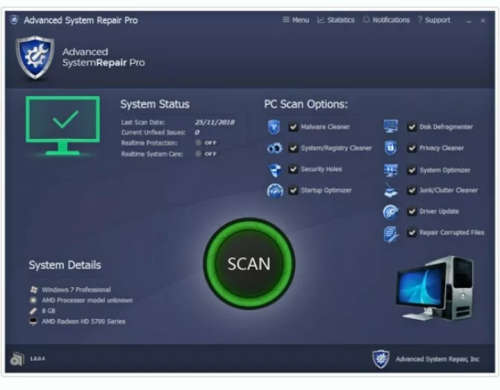Screen dimensions: 500x390
Task: Click the version number in footer
Action: tap(38, 359)
